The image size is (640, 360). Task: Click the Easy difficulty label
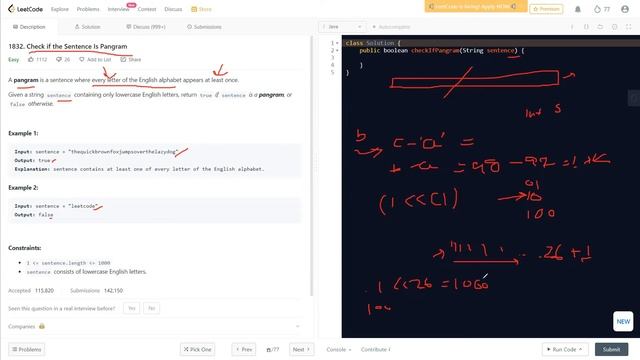13,60
